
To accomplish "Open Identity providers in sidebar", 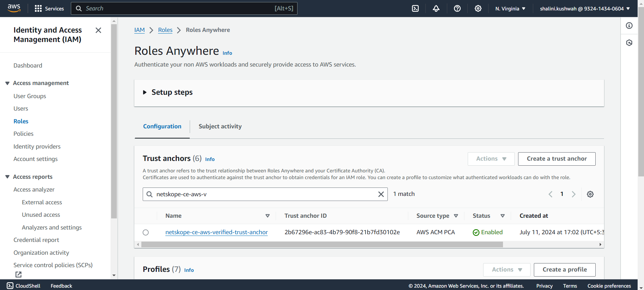I will click(x=37, y=147).
